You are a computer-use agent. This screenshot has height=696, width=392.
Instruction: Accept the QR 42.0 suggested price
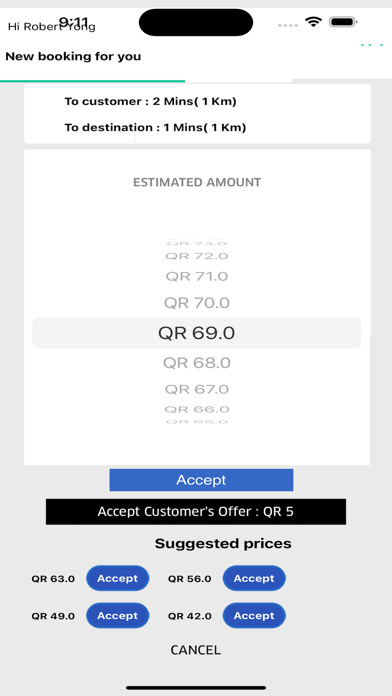(x=254, y=616)
